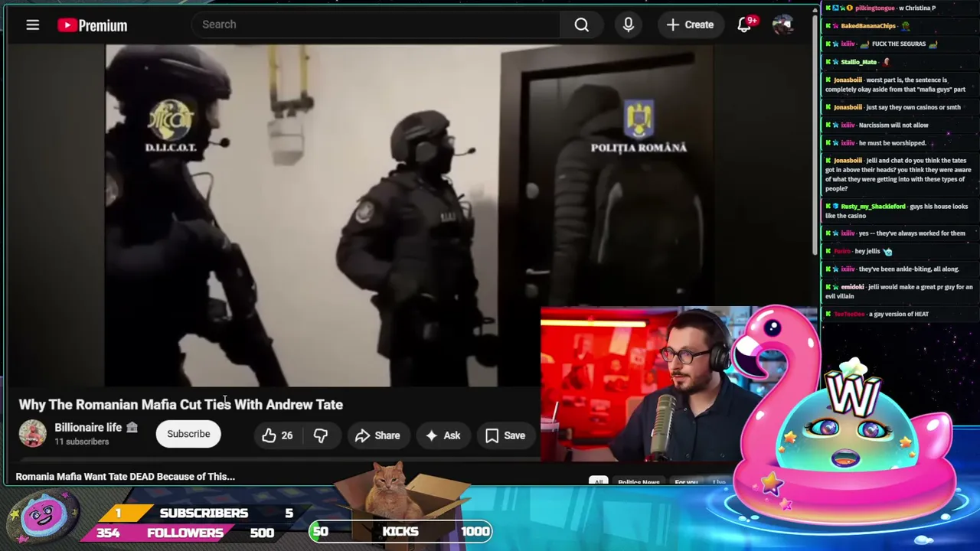Start voice search with the microphone icon
Image resolution: width=980 pixels, height=551 pixels.
pyautogui.click(x=629, y=24)
